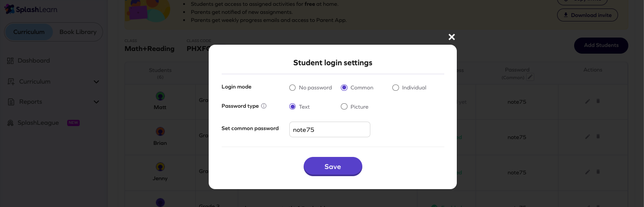Choose Individual login mode
This screenshot has width=644, height=207.
pyautogui.click(x=395, y=88)
